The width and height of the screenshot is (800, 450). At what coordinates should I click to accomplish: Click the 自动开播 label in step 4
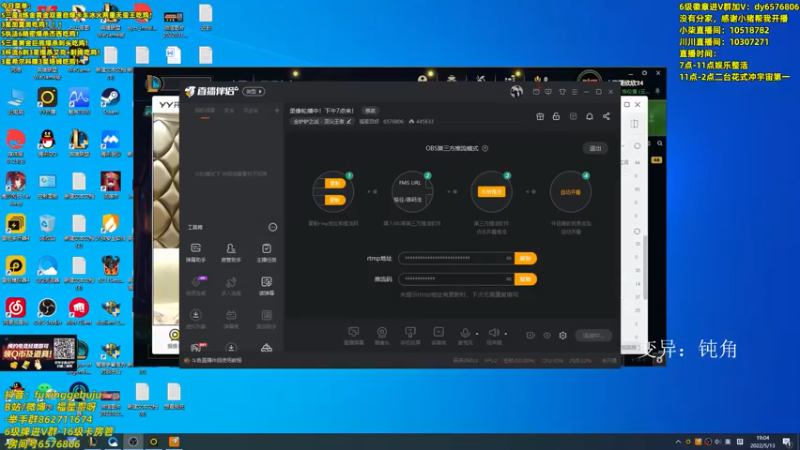tap(570, 192)
